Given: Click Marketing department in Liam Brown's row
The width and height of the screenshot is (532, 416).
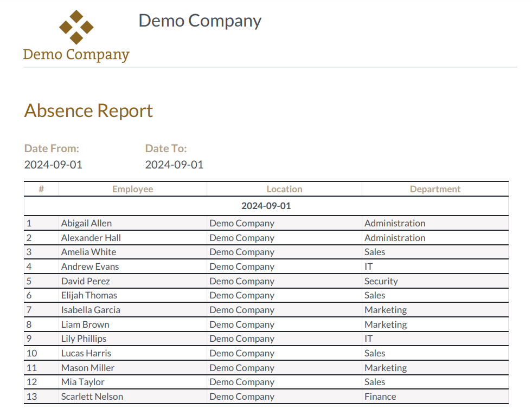Looking at the screenshot, I should pos(386,324).
